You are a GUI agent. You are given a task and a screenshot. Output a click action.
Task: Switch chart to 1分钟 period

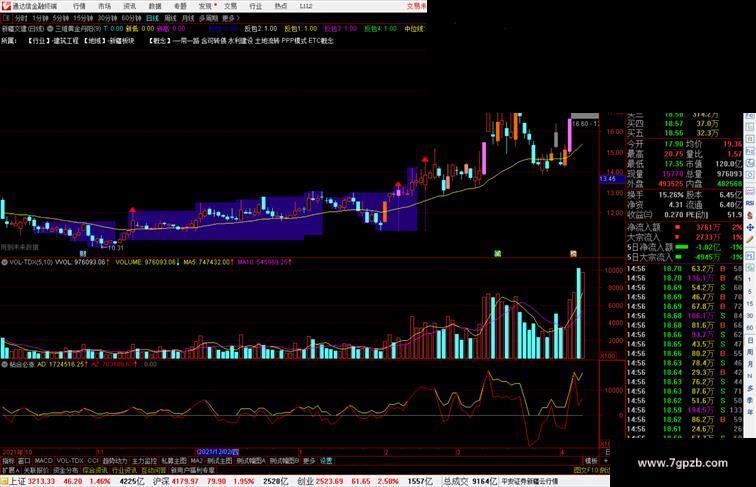[40, 18]
